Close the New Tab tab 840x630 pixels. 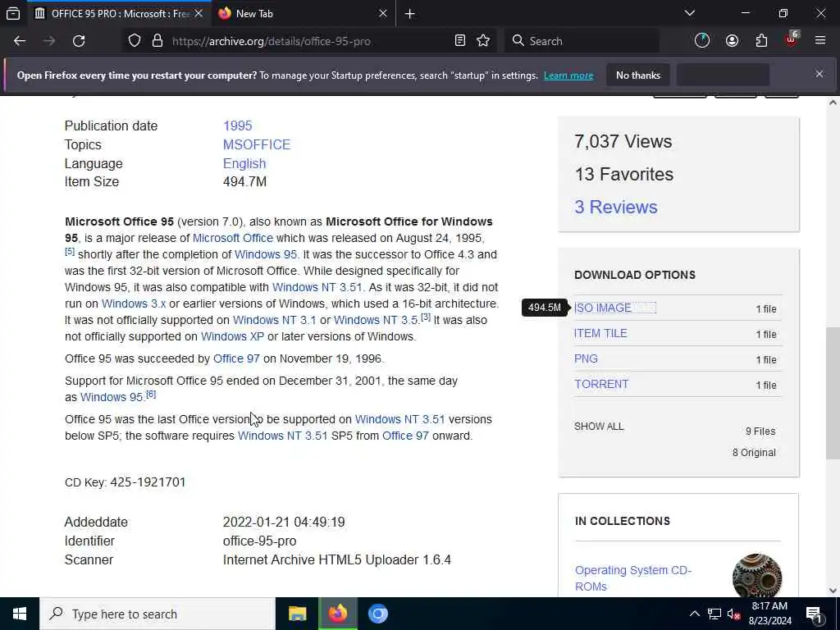pyautogui.click(x=383, y=13)
